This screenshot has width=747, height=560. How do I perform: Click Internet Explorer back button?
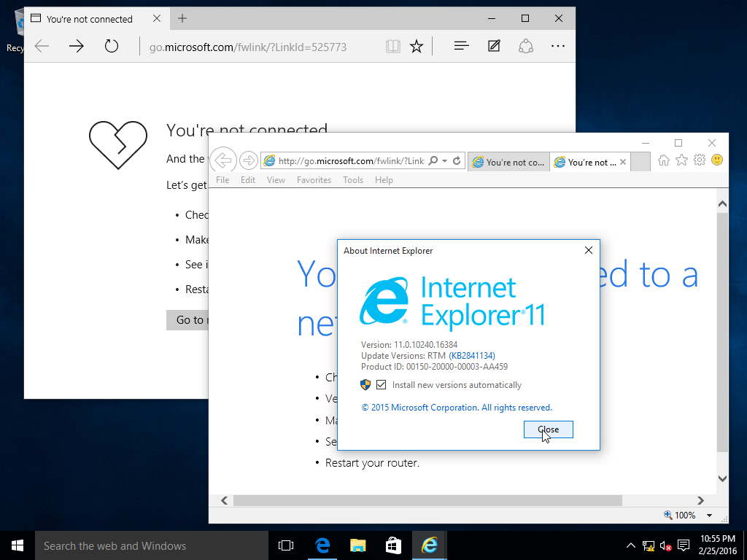pyautogui.click(x=223, y=160)
